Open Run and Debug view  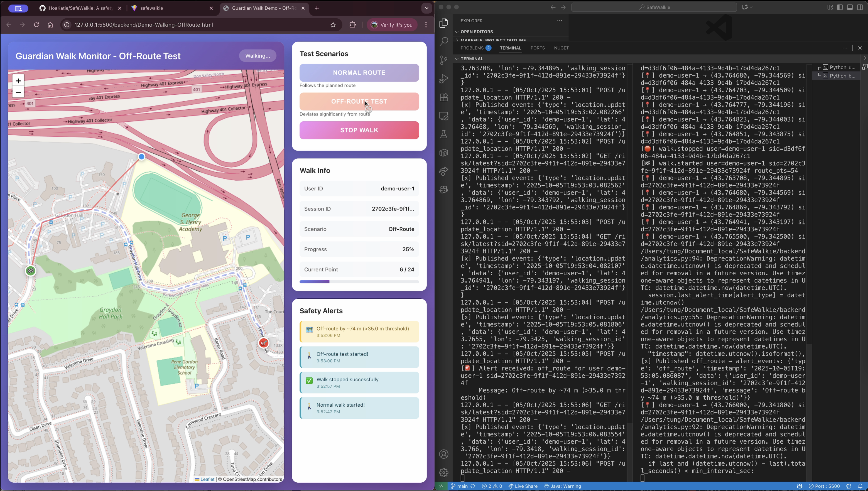click(x=444, y=78)
